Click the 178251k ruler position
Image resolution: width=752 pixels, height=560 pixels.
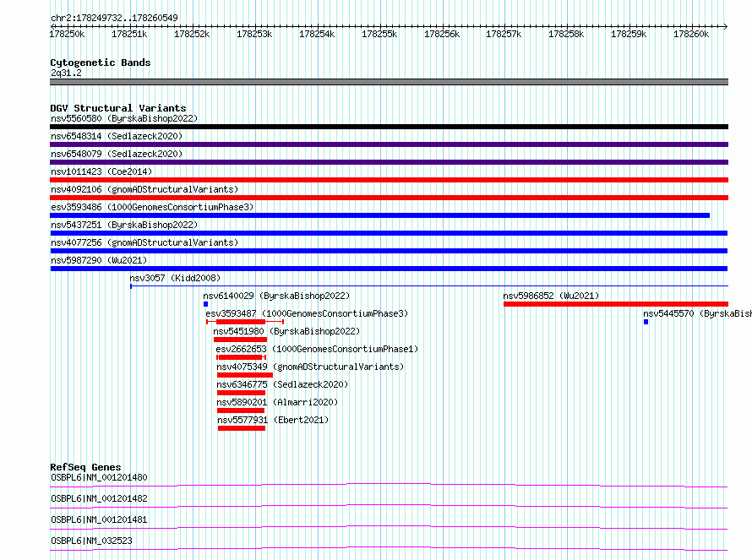coord(129,34)
